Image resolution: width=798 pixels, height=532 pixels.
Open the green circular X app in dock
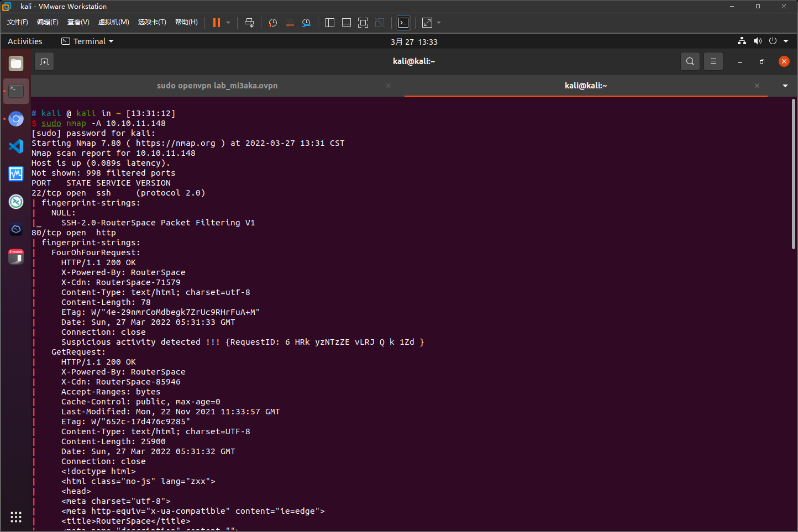pyautogui.click(x=16, y=202)
